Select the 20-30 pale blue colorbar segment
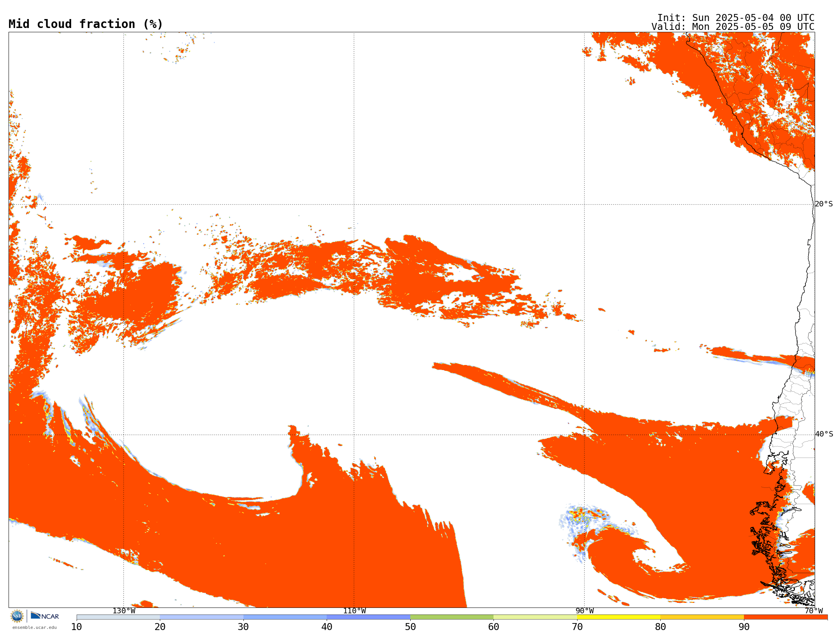 click(202, 617)
